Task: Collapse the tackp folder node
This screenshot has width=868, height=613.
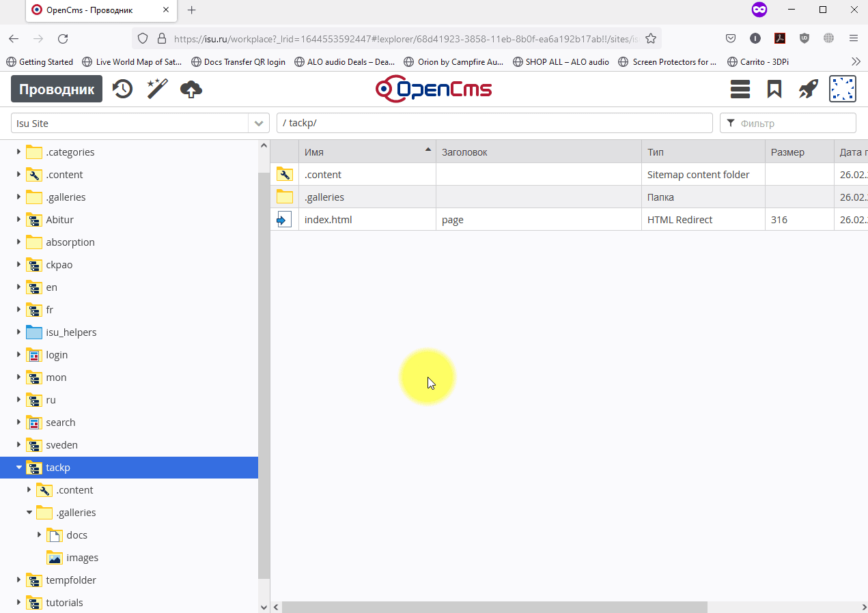Action: click(x=18, y=468)
